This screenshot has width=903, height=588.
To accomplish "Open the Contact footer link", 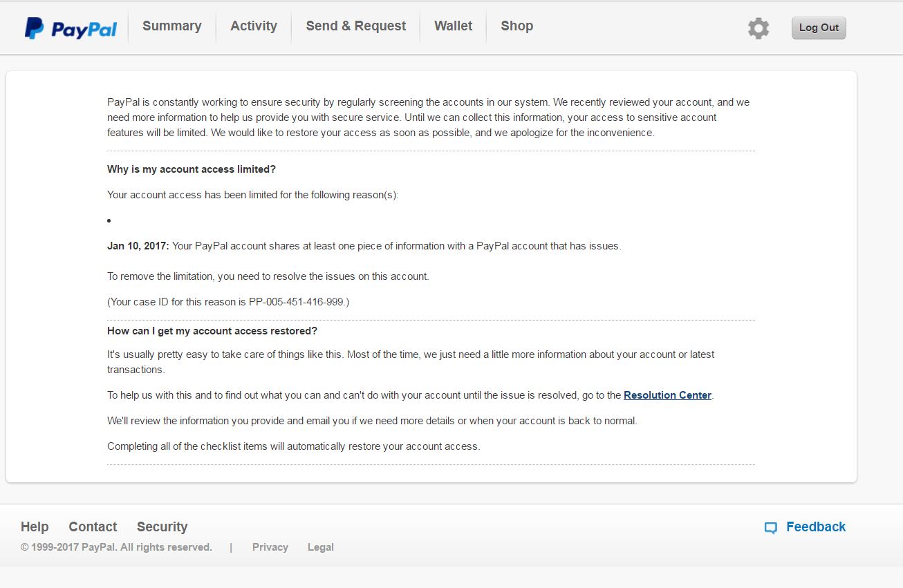I will [93, 527].
